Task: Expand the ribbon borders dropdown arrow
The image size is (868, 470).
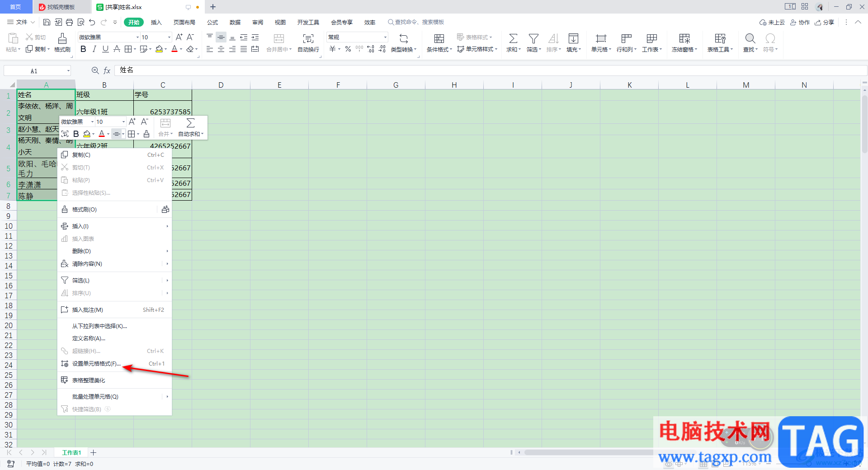Action: tap(135, 49)
